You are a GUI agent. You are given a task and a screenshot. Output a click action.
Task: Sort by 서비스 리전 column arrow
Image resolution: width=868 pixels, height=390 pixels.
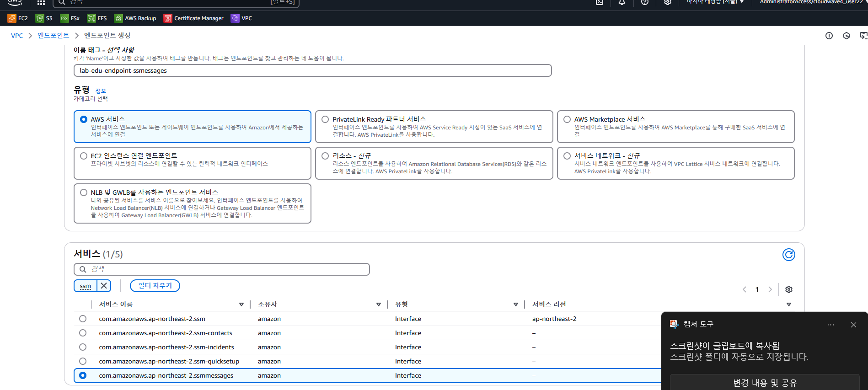point(789,305)
